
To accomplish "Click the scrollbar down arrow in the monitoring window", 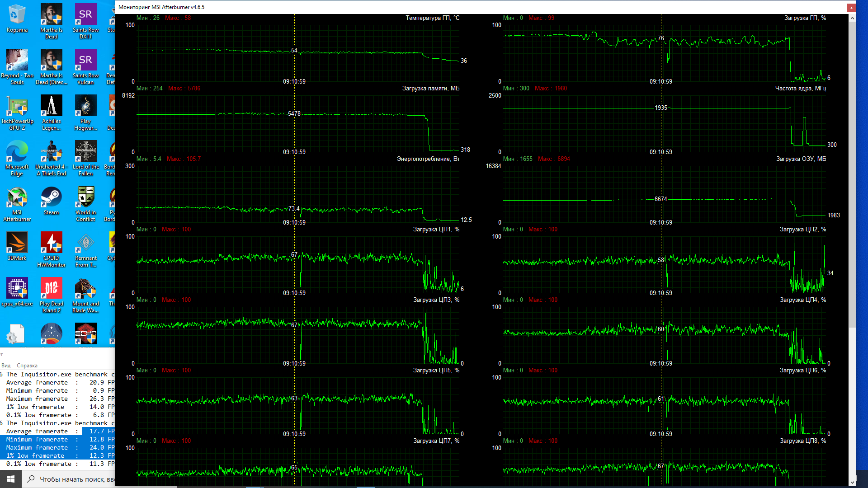I will pyautogui.click(x=852, y=482).
